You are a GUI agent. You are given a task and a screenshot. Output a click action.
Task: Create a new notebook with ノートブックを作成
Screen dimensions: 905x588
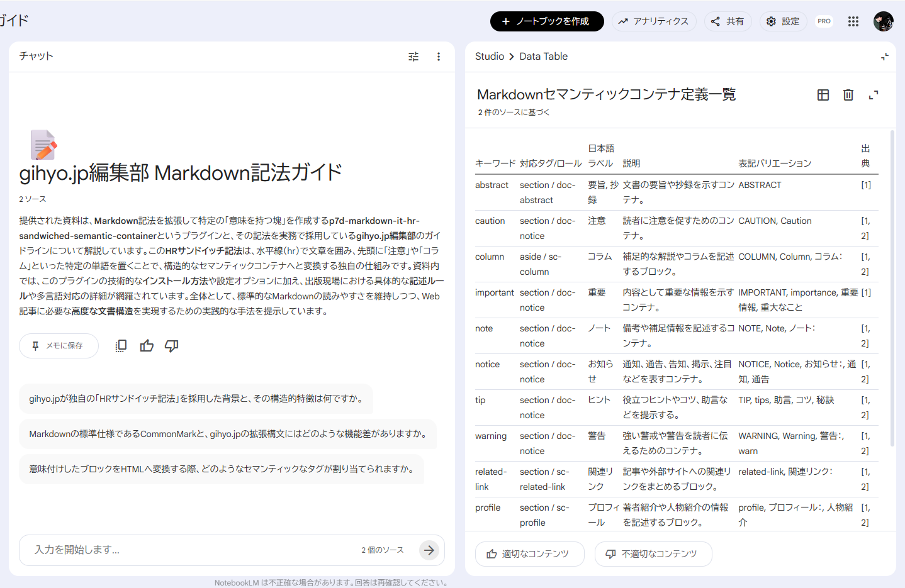pos(546,21)
